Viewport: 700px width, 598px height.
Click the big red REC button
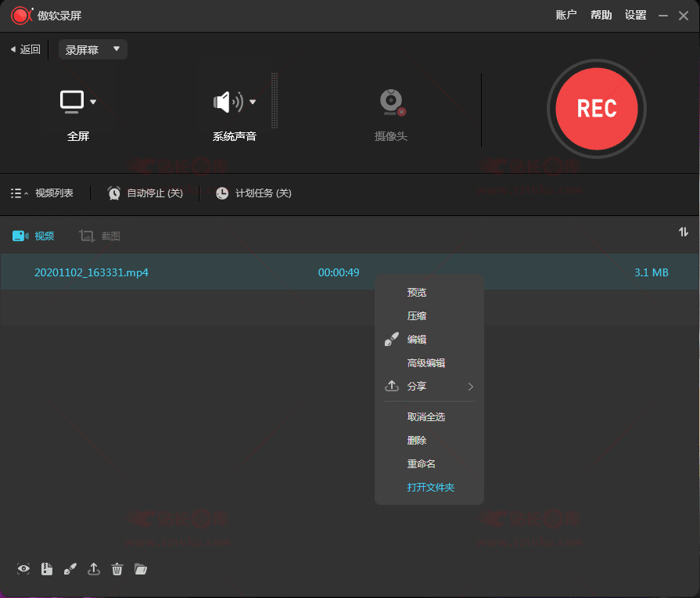tap(596, 108)
